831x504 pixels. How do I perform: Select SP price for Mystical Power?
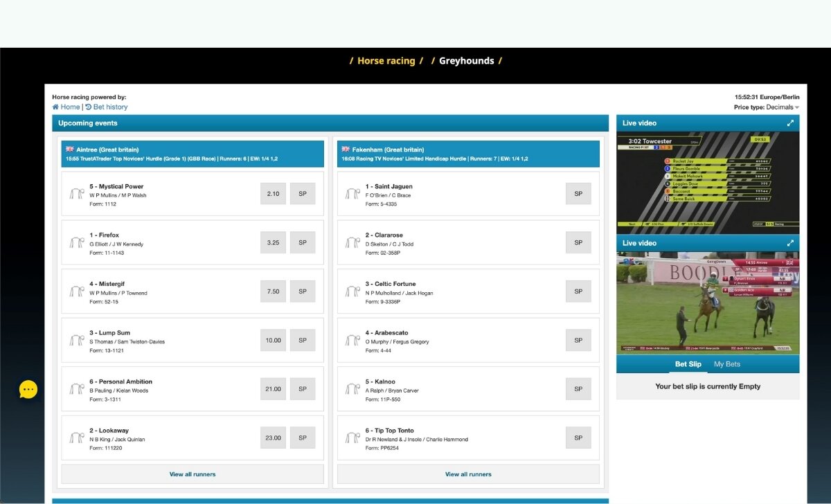pyautogui.click(x=303, y=194)
